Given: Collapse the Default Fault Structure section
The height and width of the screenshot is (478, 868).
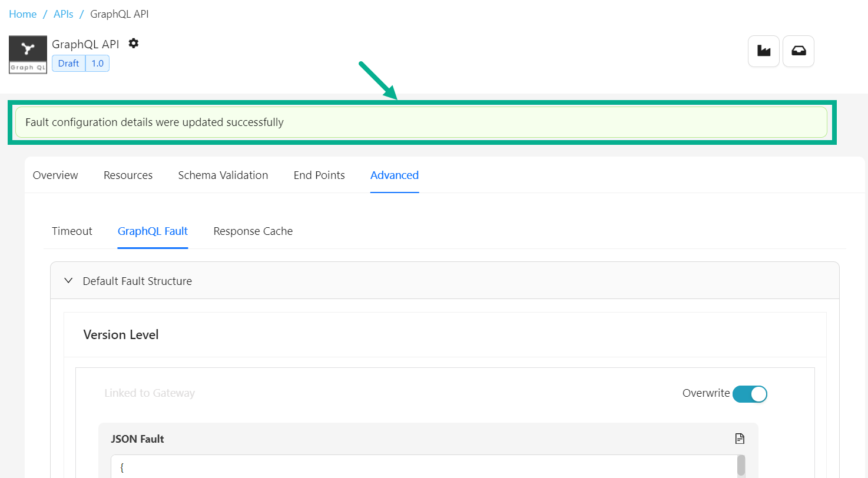Looking at the screenshot, I should [x=68, y=281].
